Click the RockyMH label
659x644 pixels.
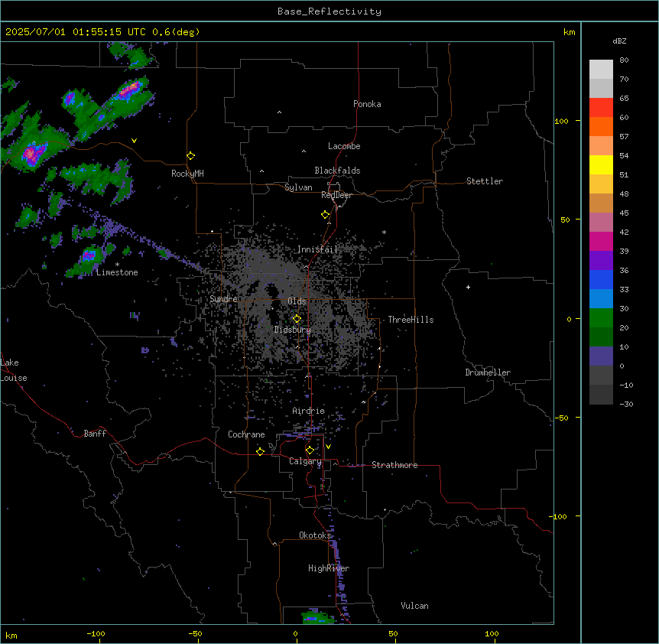click(187, 174)
